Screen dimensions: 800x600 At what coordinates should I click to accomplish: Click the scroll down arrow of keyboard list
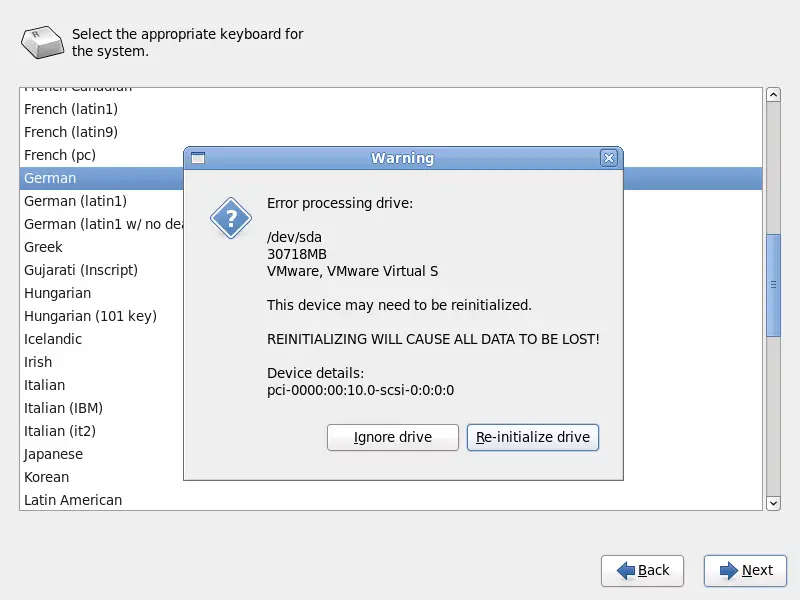tap(773, 503)
